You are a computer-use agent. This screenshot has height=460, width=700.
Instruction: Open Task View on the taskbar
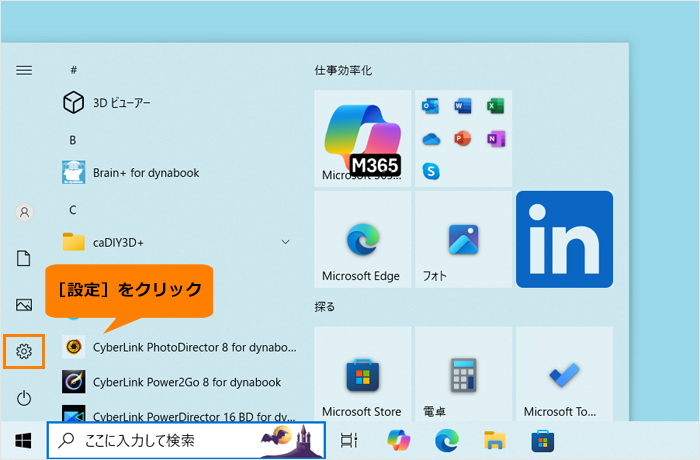[x=349, y=440]
